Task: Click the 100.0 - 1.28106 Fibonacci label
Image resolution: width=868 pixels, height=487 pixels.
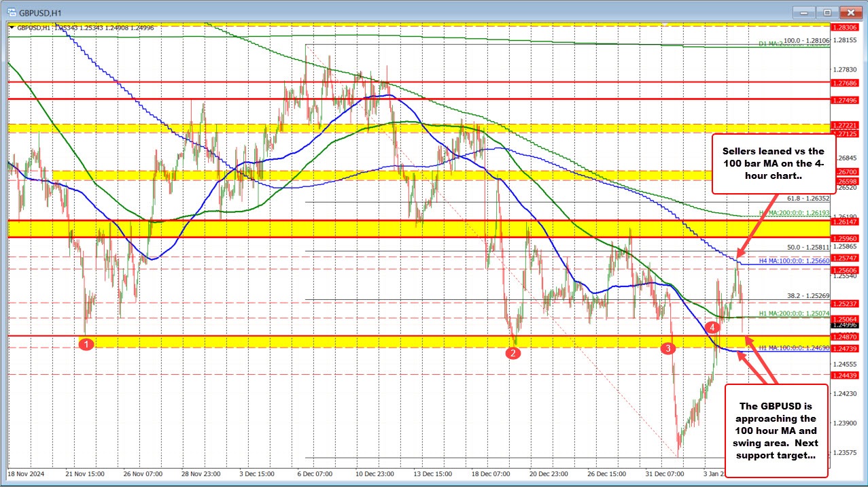Action: (806, 41)
